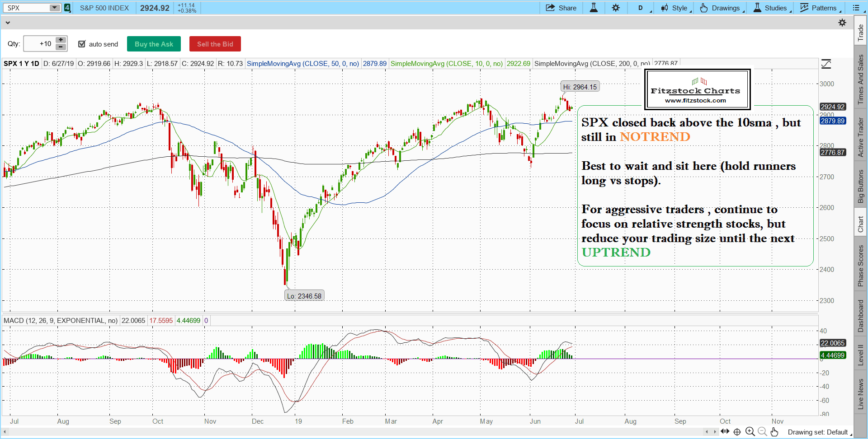Click the Qty input field
The width and height of the screenshot is (868, 439).
39,44
